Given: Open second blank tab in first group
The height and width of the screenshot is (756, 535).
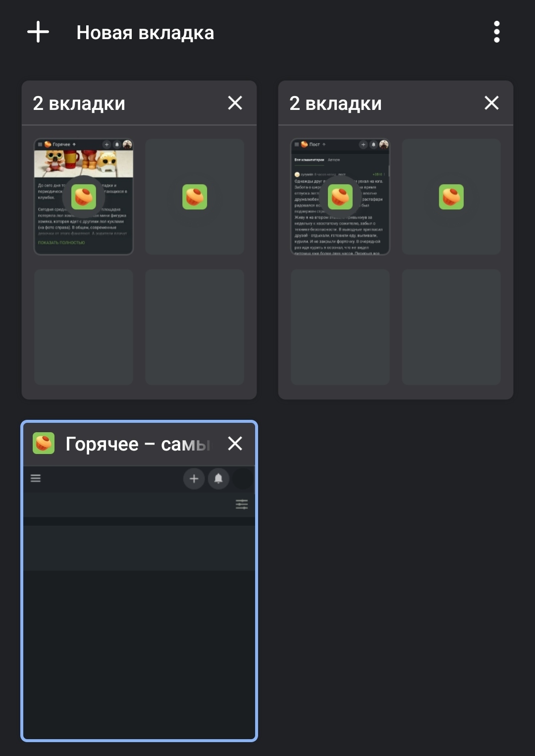Looking at the screenshot, I should tap(195, 197).
